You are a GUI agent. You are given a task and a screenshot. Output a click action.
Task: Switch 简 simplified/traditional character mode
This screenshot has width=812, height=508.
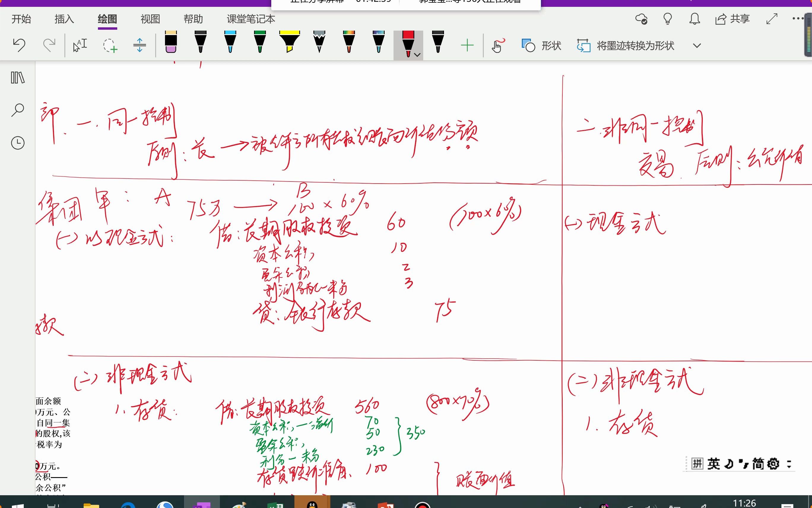point(758,464)
